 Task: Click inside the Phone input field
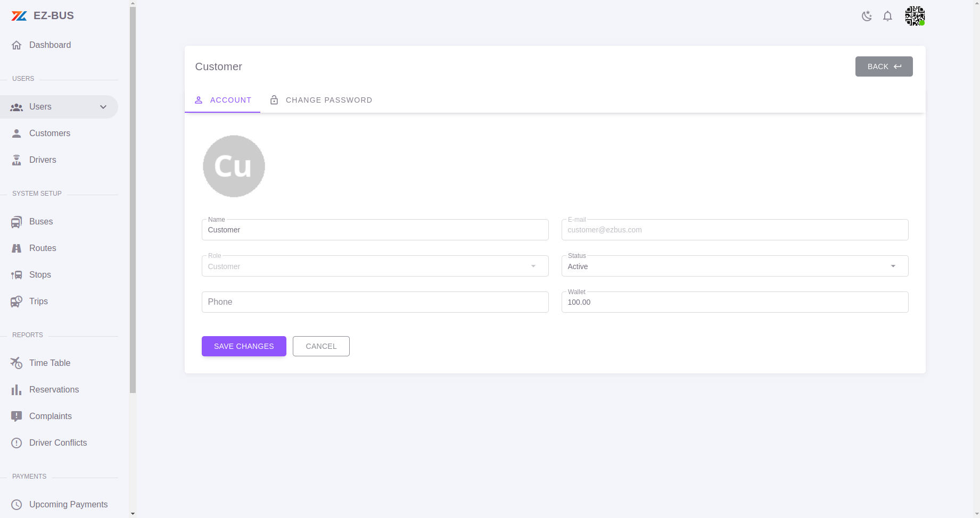pyautogui.click(x=375, y=302)
